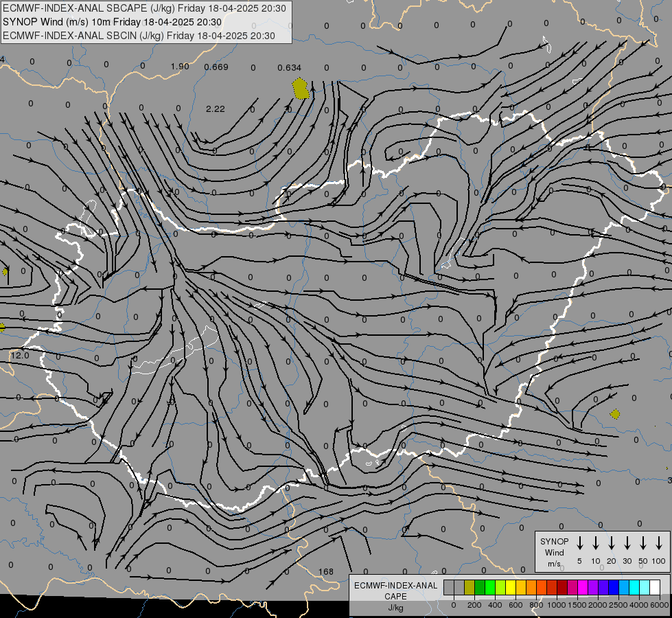The width and height of the screenshot is (672, 618).
Task: Click the J/kg unit label in the legend
Action: [x=395, y=608]
